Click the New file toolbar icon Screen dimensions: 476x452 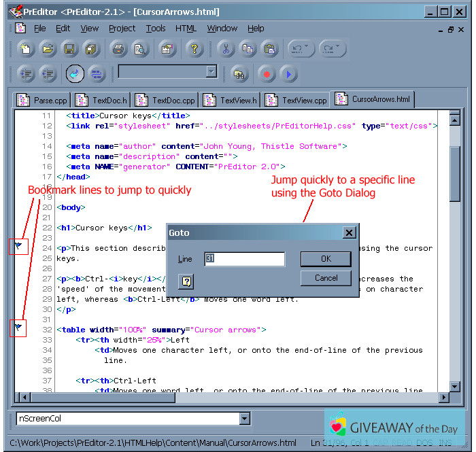coord(26,49)
